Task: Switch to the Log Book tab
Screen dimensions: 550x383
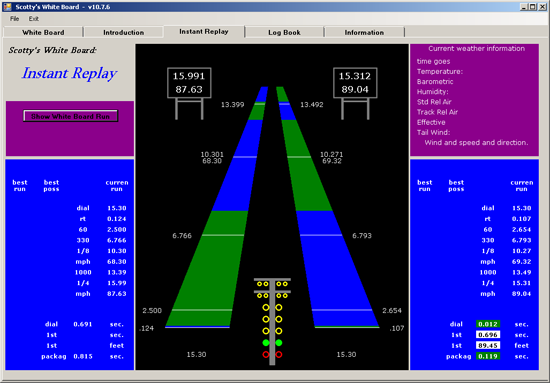Action: (284, 32)
